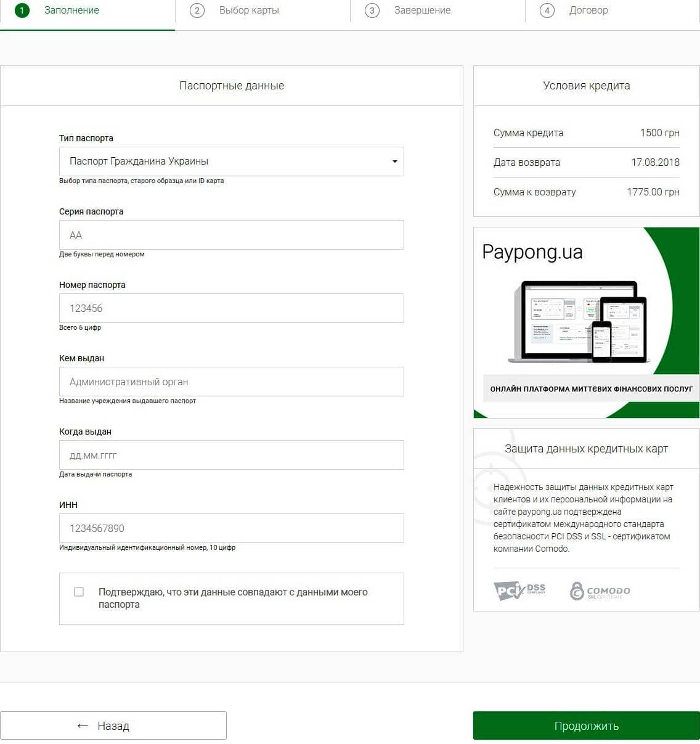Click the step 3 Завершение circle icon
Viewport: 700px width, 744px height.
tap(372, 10)
